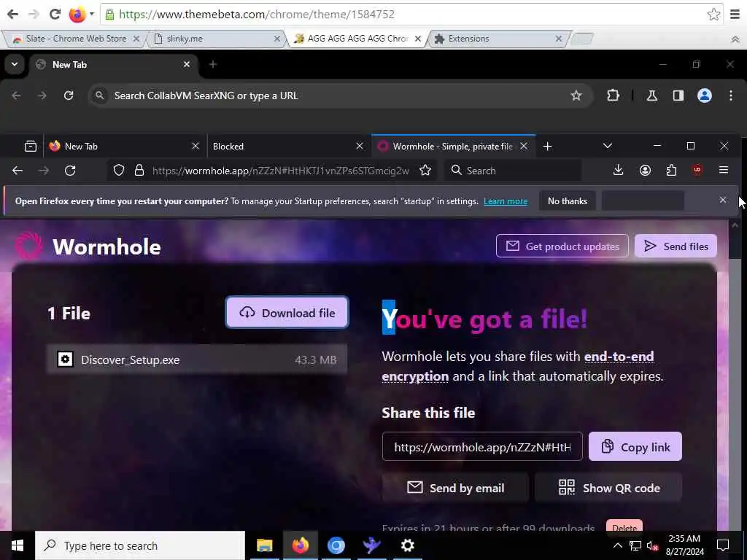Click Get product updates button
Viewport: 747px width, 560px height.
[x=562, y=246]
